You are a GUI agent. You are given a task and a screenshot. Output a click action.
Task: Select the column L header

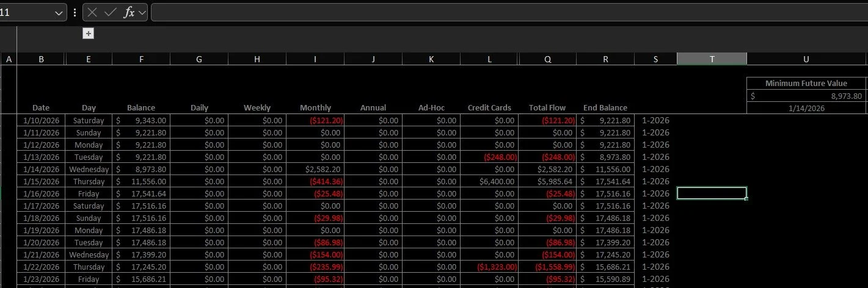coord(489,59)
